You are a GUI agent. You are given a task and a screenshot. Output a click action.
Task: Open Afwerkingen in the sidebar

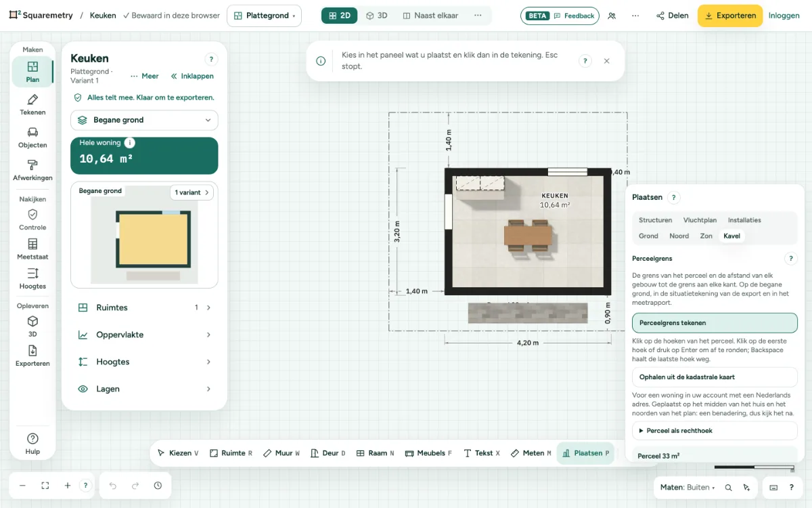coord(32,170)
